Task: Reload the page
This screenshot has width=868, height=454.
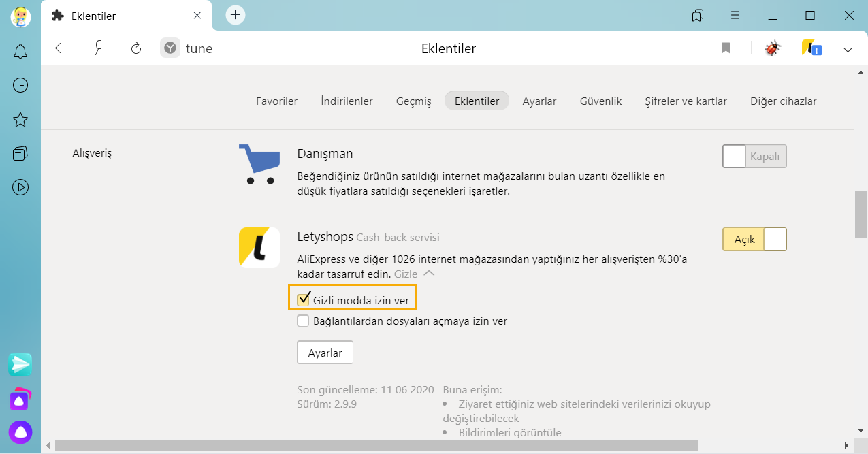Action: click(x=136, y=48)
